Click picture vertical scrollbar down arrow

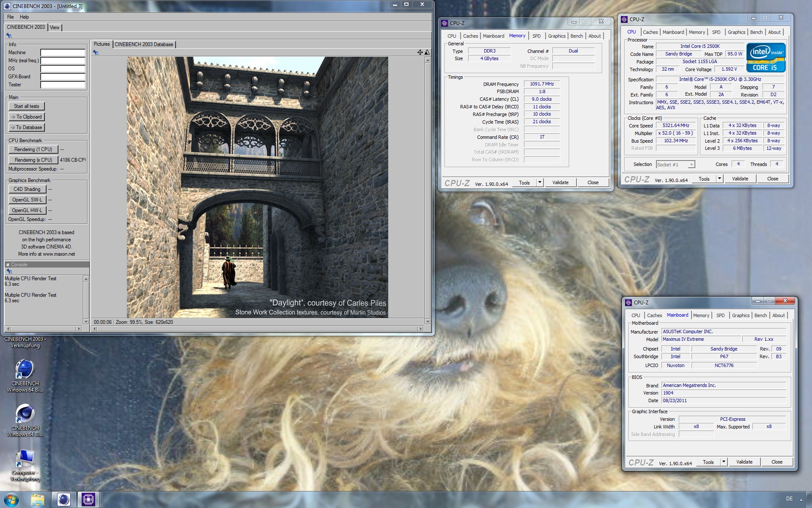pyautogui.click(x=427, y=322)
